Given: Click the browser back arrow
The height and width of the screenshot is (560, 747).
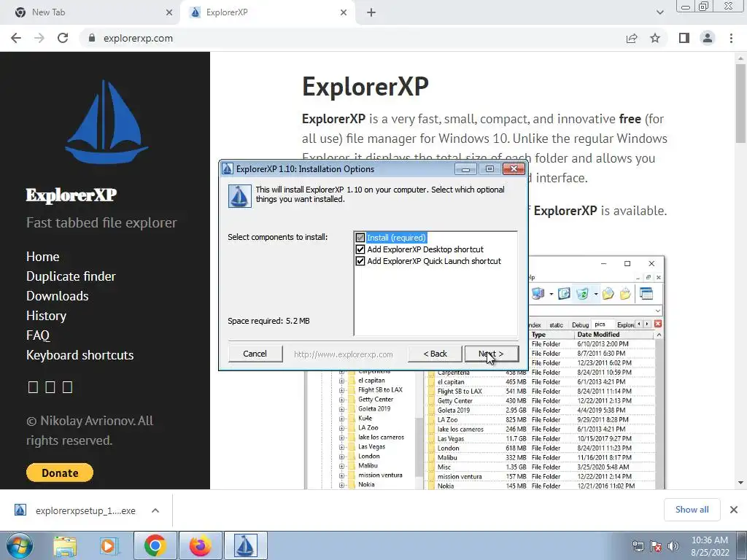Looking at the screenshot, I should pos(16,38).
